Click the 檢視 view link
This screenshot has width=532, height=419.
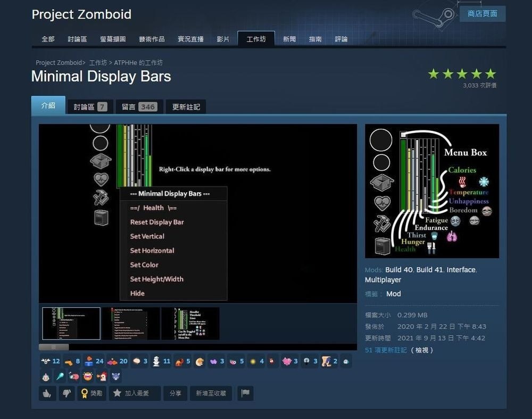[x=422, y=350]
